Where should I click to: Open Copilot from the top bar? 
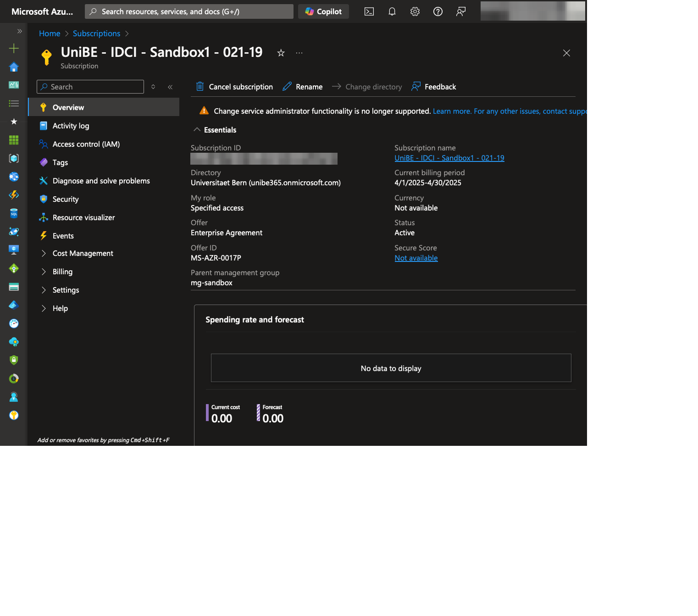323,11
